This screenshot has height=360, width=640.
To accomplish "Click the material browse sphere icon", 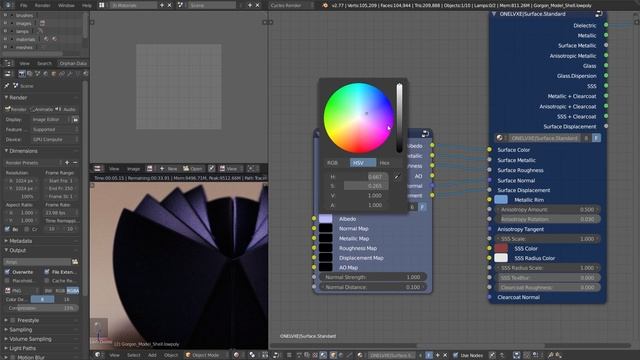I will click(360, 355).
